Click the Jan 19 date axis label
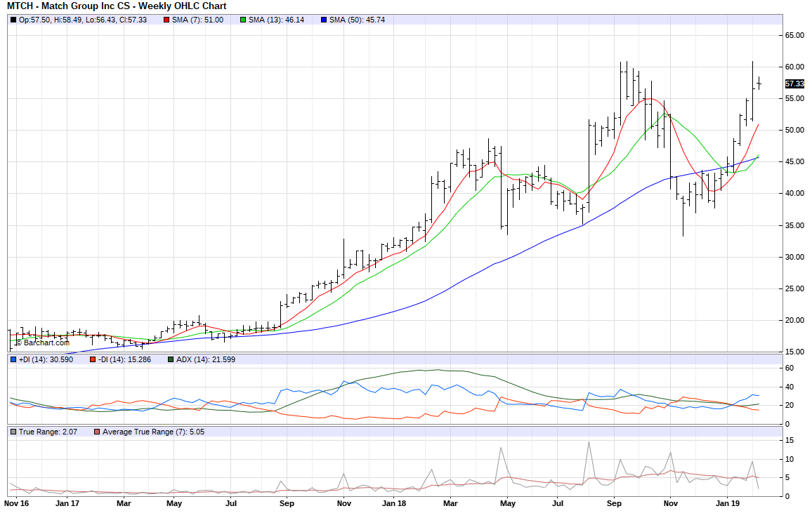The width and height of the screenshot is (812, 525). (x=727, y=503)
